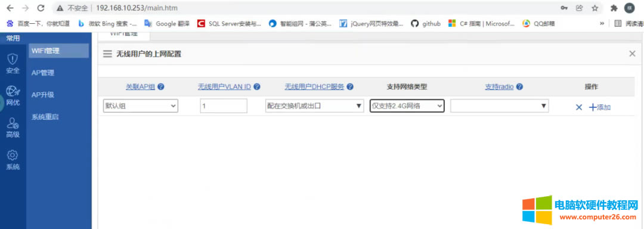Show help for 关联AP组
Viewport: 644px width, 229px height.
(x=161, y=86)
